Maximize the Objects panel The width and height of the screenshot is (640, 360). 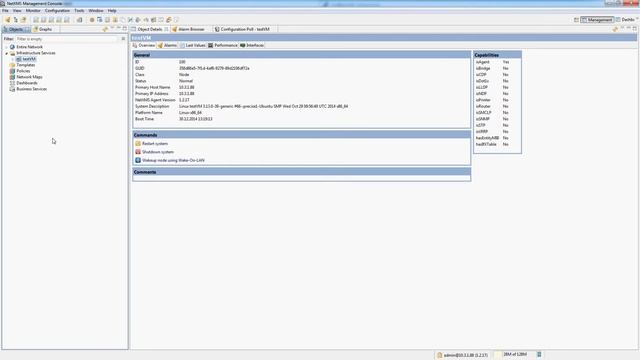click(x=125, y=29)
